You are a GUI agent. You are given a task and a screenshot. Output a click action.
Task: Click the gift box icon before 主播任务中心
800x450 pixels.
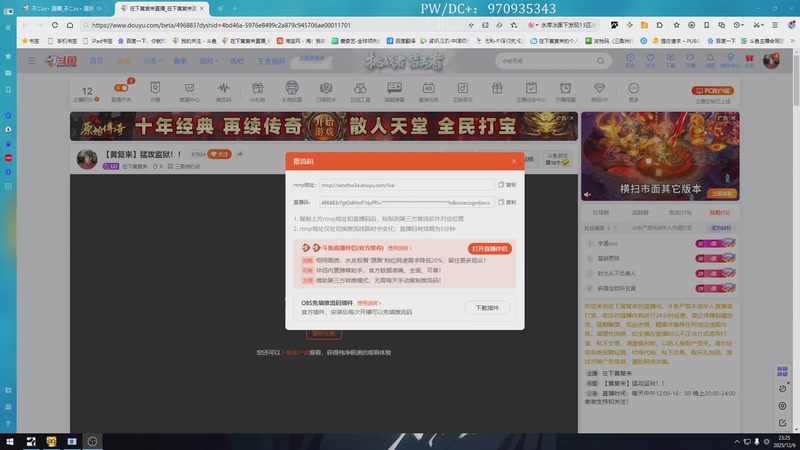point(497,89)
